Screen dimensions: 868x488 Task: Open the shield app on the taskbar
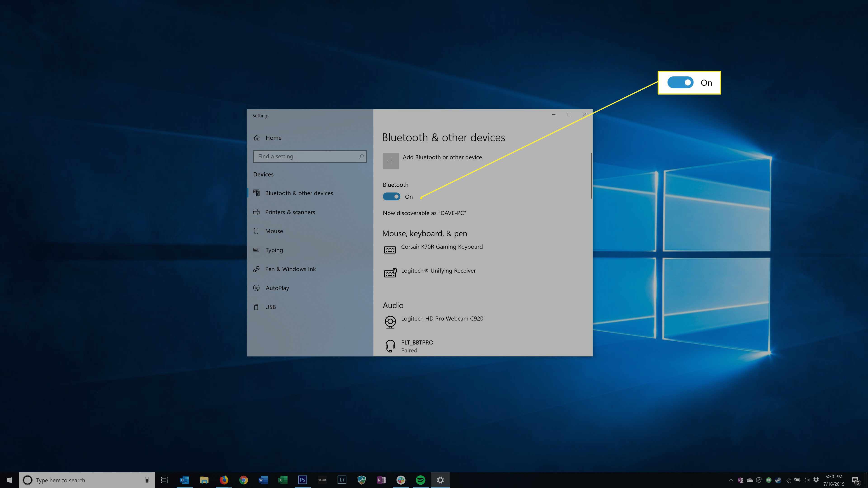362,480
